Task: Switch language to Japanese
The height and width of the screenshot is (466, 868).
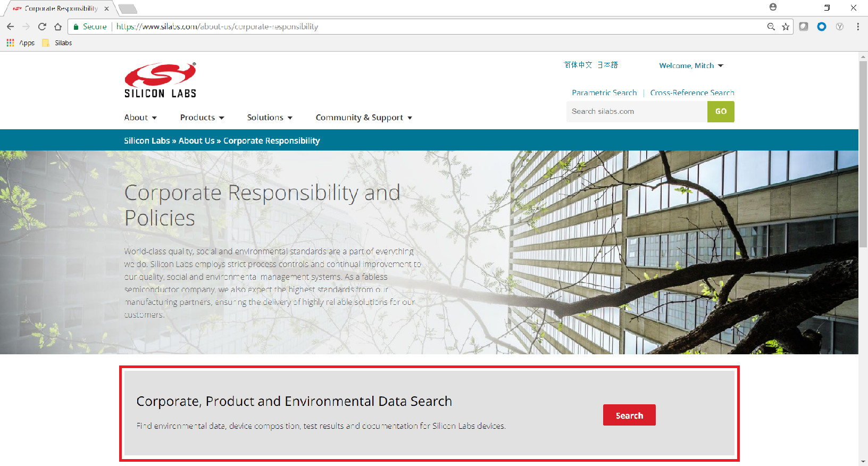Action: pos(607,65)
